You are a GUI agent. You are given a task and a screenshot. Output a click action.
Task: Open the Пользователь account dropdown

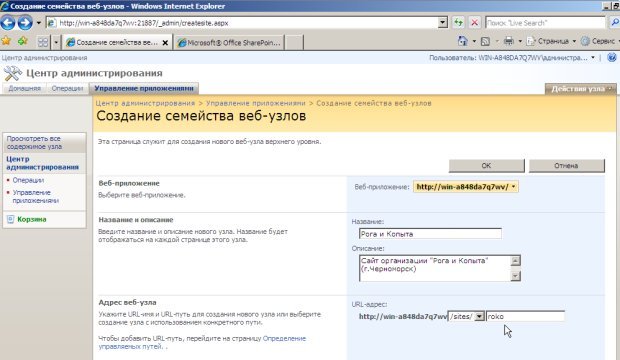pos(512,58)
